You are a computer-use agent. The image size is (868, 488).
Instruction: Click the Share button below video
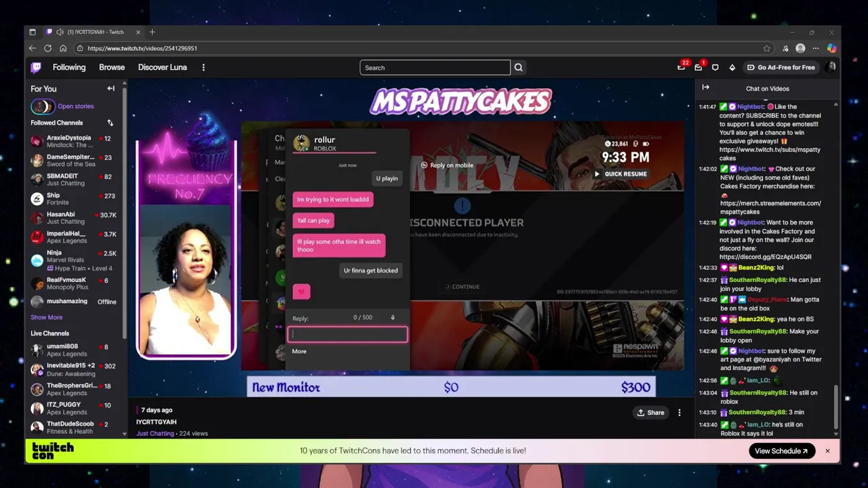click(x=650, y=412)
